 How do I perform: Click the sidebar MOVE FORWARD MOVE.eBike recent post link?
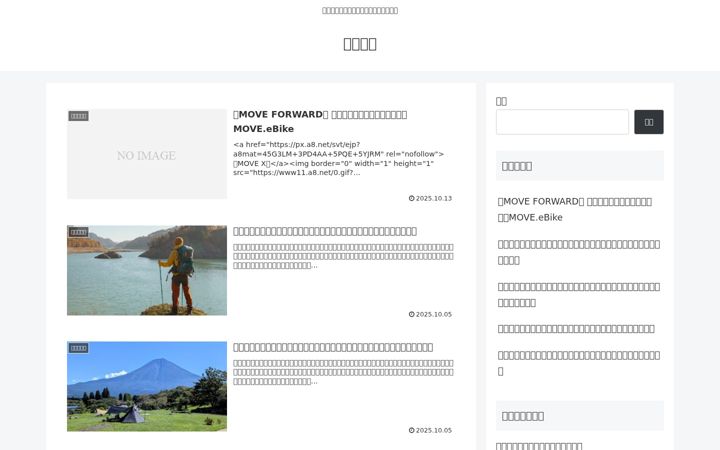(574, 209)
